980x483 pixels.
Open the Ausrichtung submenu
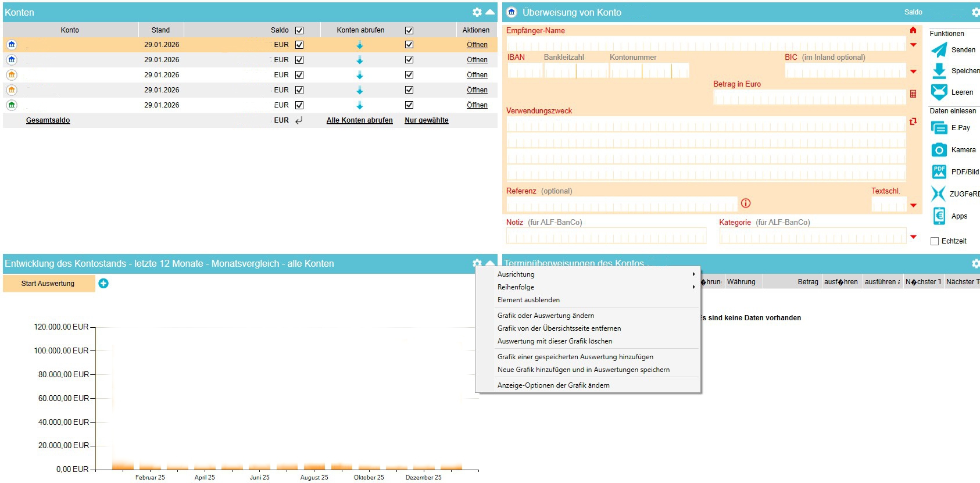[x=516, y=274]
